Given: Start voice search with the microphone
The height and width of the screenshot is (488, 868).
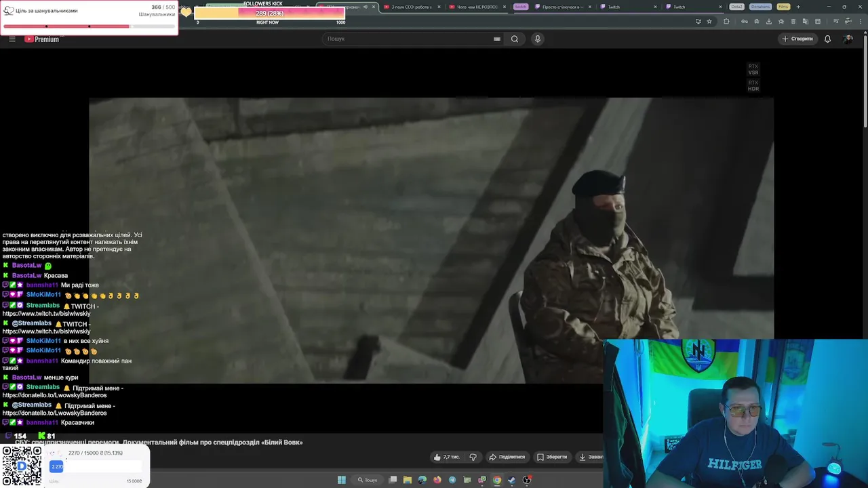Looking at the screenshot, I should pyautogui.click(x=538, y=39).
